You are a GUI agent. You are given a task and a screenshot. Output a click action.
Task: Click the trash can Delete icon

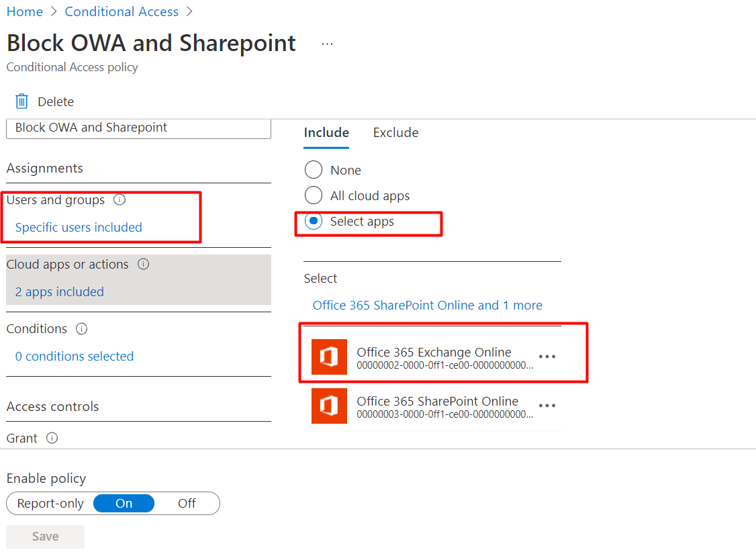coord(21,101)
